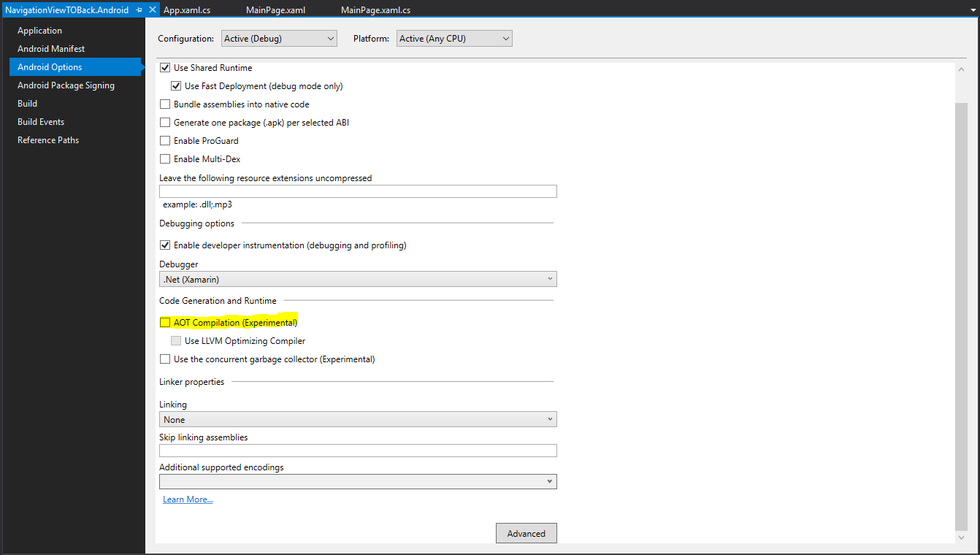This screenshot has height=555, width=980.
Task: Open the Debugger dropdown
Action: click(x=358, y=279)
